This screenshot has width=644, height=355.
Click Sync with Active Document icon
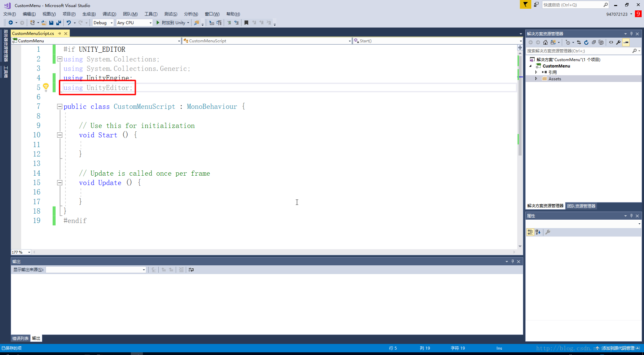579,42
